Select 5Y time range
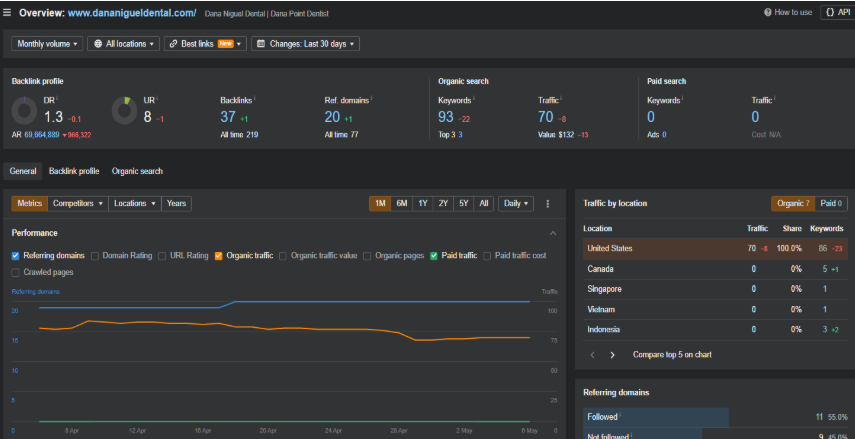Screen dimensions: 855x439 point(463,203)
